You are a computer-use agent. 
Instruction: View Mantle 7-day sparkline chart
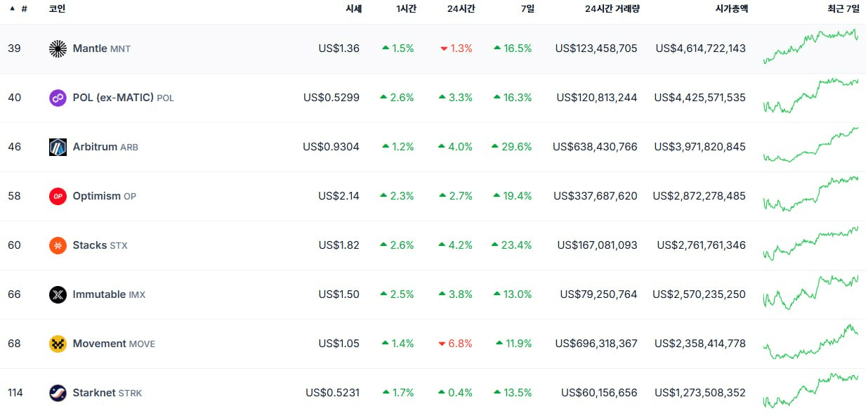[x=811, y=46]
